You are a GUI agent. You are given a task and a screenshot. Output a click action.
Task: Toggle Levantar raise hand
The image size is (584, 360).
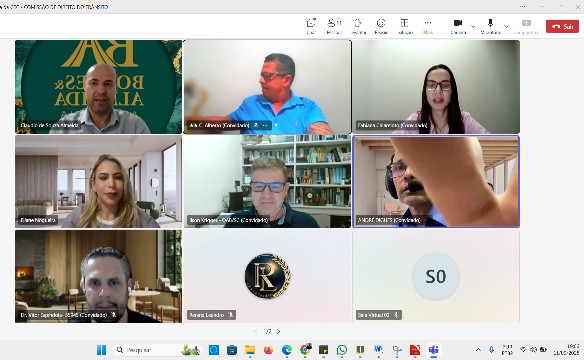pos(358,25)
